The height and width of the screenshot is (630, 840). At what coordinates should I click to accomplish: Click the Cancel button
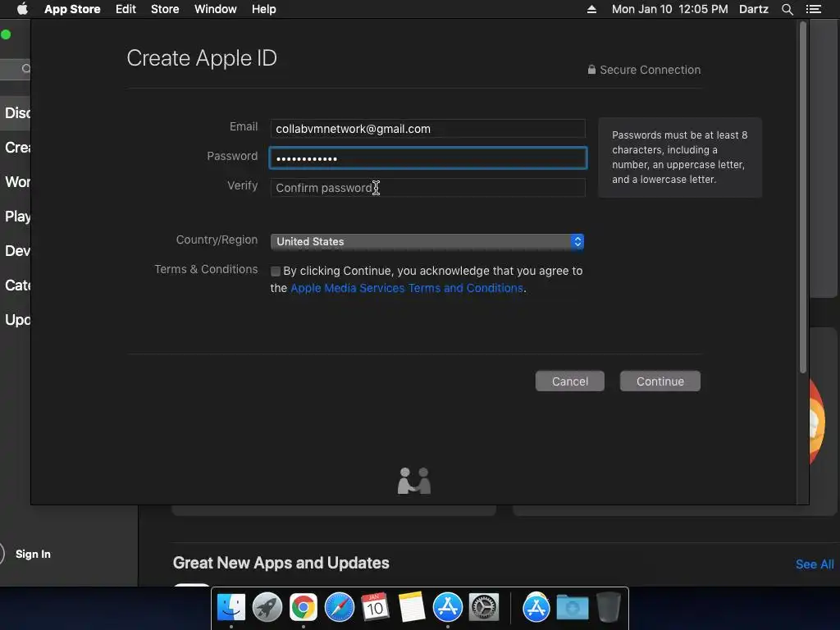[570, 381]
